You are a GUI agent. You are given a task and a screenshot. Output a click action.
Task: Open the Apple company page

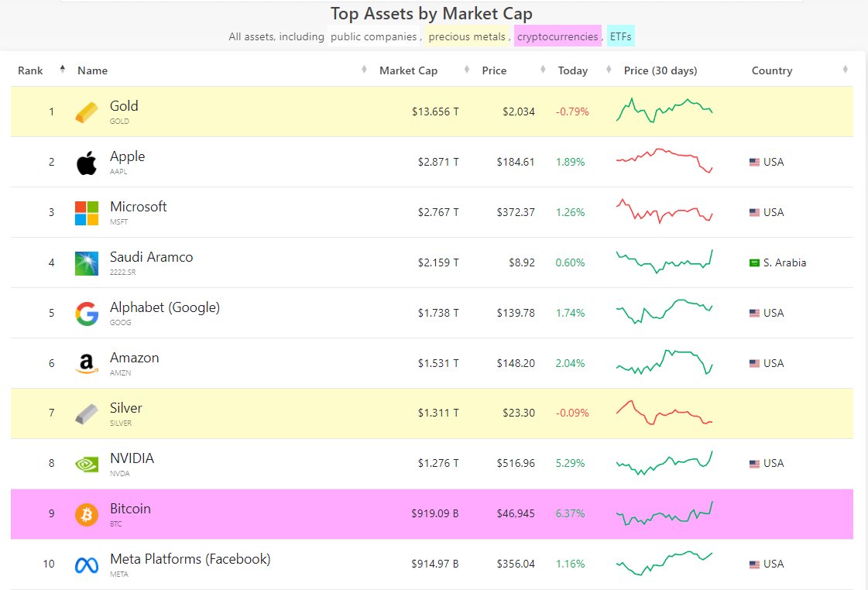(127, 156)
